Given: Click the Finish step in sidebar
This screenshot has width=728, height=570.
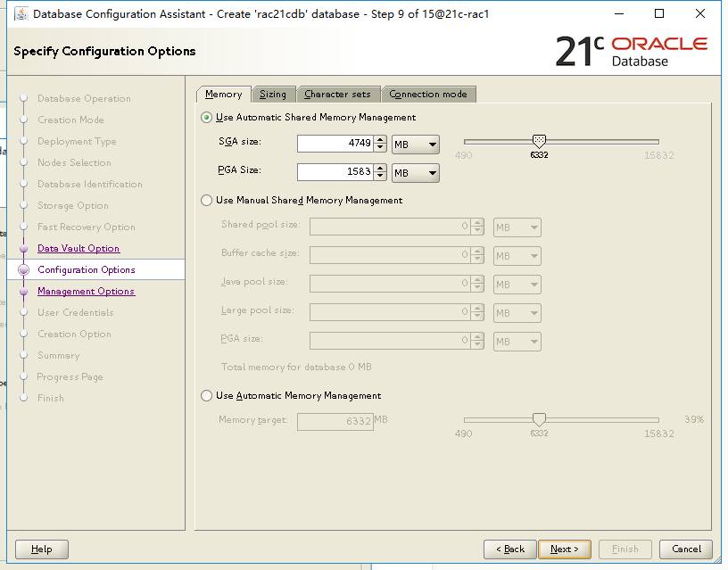Looking at the screenshot, I should pyautogui.click(x=51, y=398).
